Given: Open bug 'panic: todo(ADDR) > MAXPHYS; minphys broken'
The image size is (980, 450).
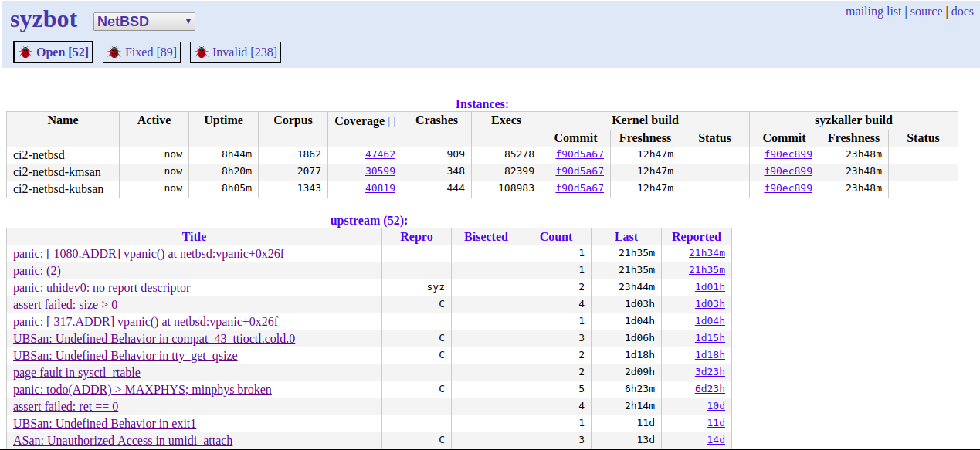Looking at the screenshot, I should click(142, 390).
